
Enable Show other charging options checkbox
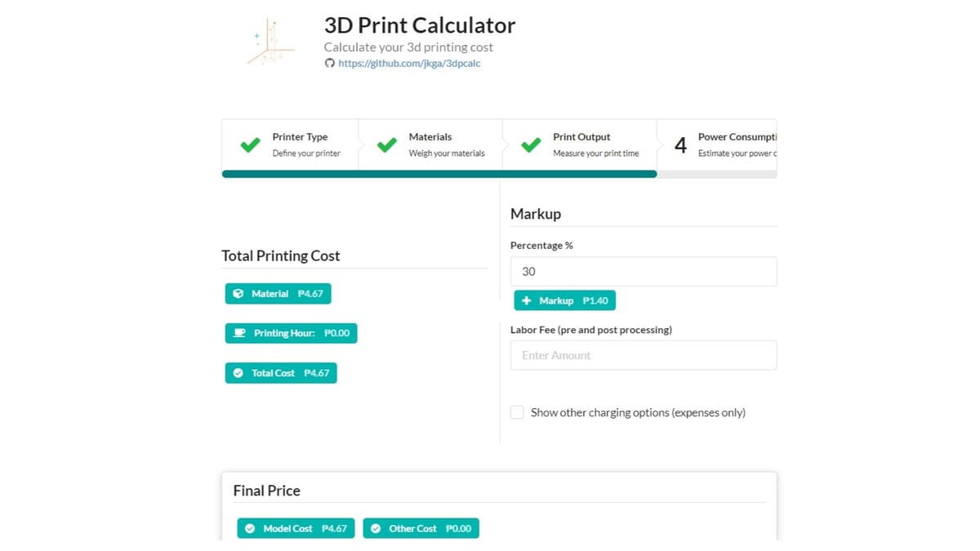coord(517,412)
